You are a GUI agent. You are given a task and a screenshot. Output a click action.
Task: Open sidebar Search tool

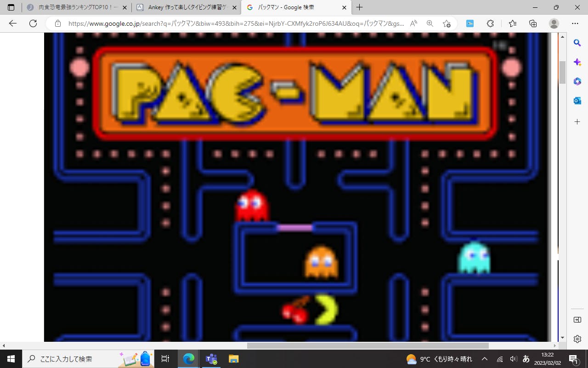577,43
